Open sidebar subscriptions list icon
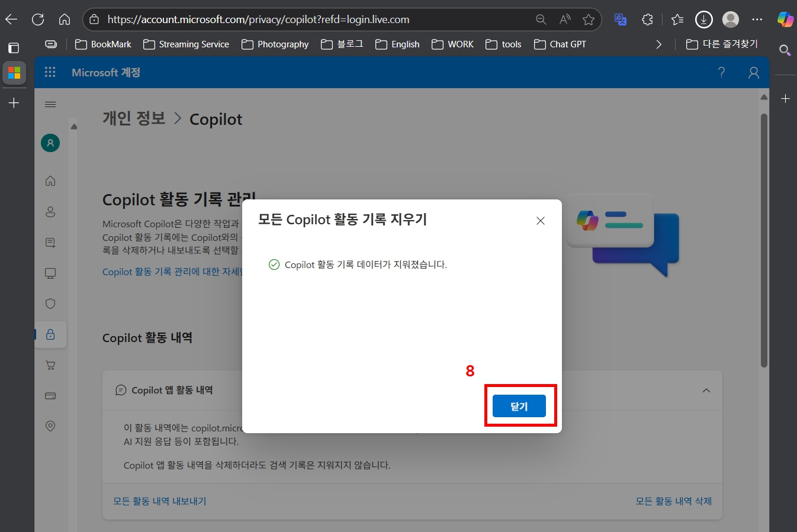This screenshot has width=797, height=532. tap(50, 243)
